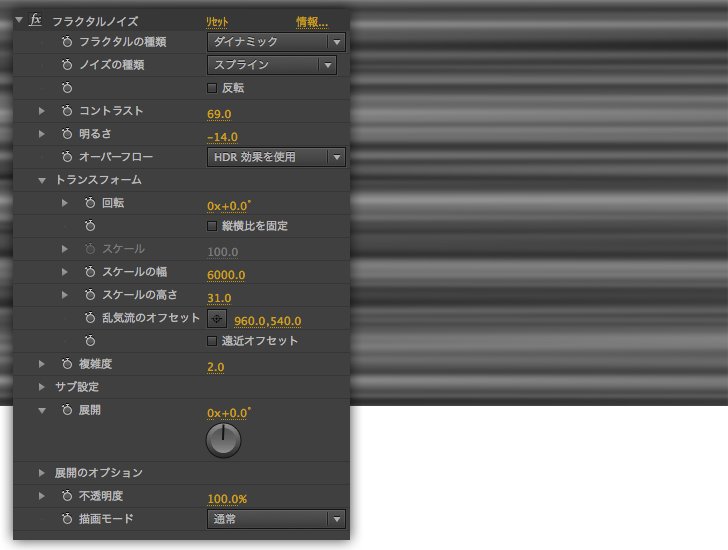Click the スケールの幅 value 6000.0
This screenshot has height=550, width=728.
click(226, 275)
